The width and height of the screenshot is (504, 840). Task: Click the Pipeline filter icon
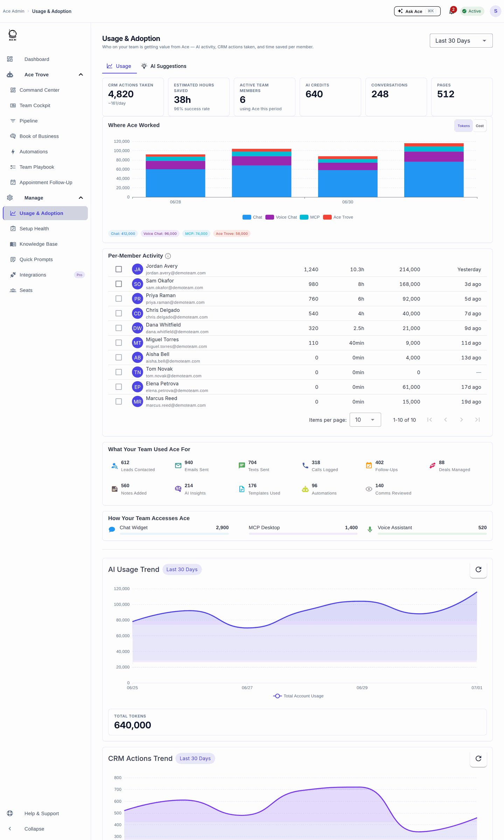pos(13,121)
